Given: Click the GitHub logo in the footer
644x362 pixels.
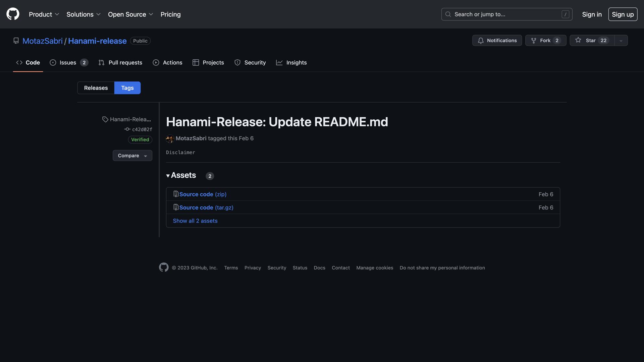Looking at the screenshot, I should point(164,267).
